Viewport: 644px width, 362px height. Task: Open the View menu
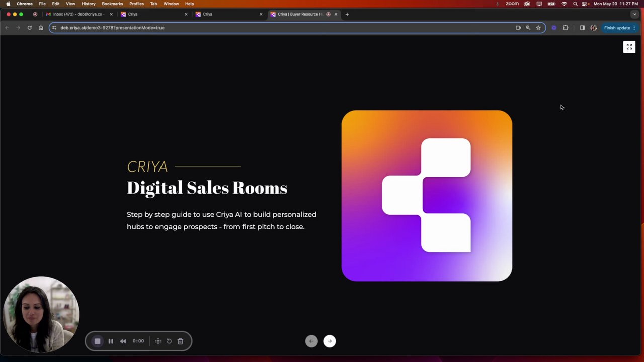coord(70,4)
